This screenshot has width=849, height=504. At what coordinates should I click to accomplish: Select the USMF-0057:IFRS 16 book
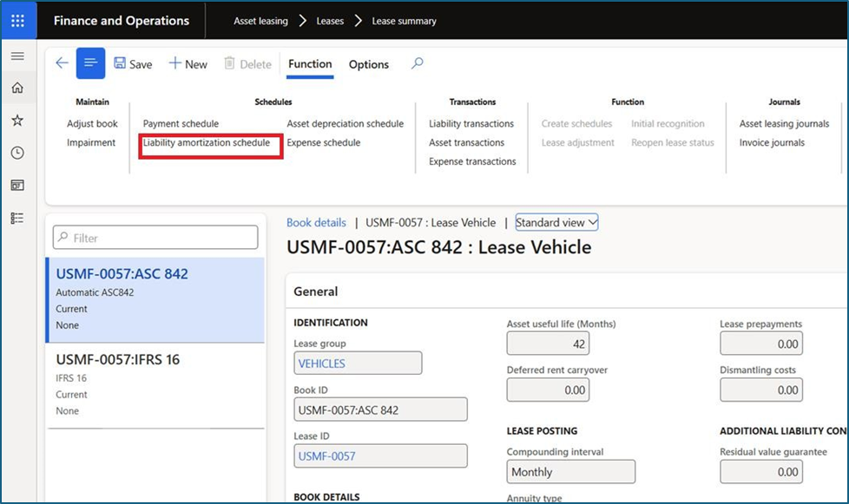118,359
